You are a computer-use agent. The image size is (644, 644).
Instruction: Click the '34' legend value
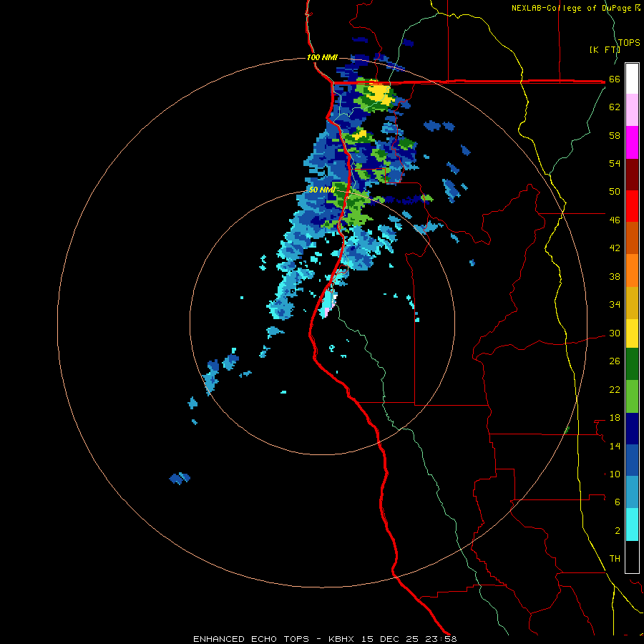[615, 305]
